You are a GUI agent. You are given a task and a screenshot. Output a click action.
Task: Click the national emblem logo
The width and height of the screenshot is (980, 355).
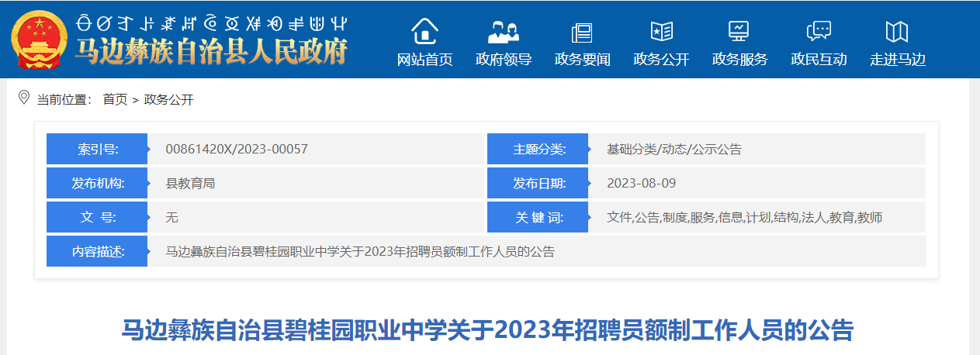coord(40,39)
